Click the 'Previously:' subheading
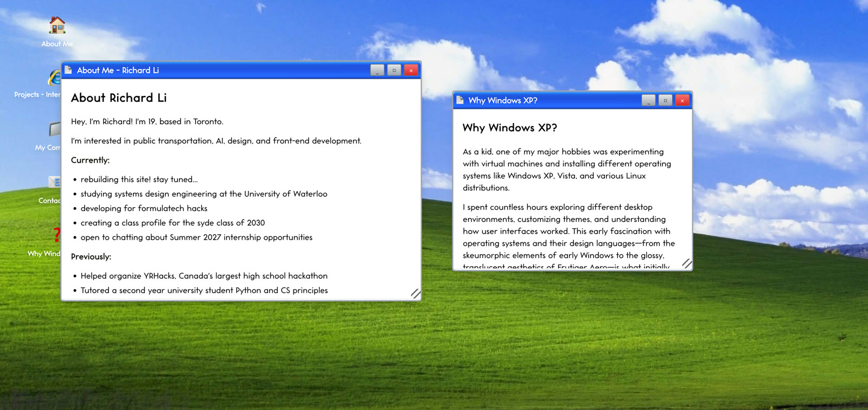Viewport: 868px width, 410px height. point(91,257)
